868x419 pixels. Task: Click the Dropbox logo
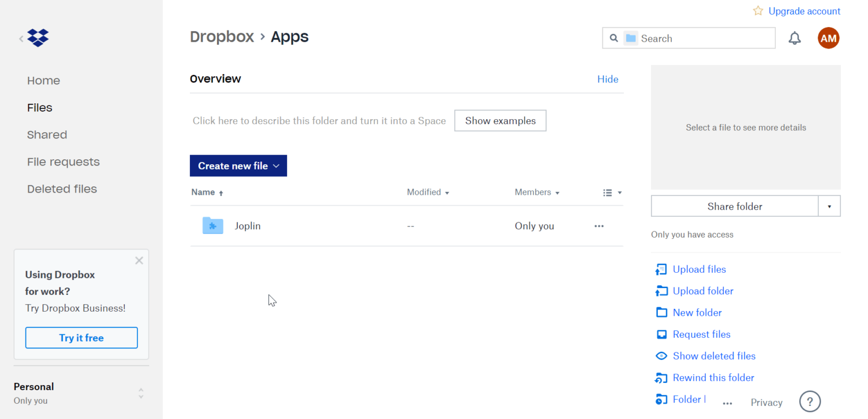point(38,38)
